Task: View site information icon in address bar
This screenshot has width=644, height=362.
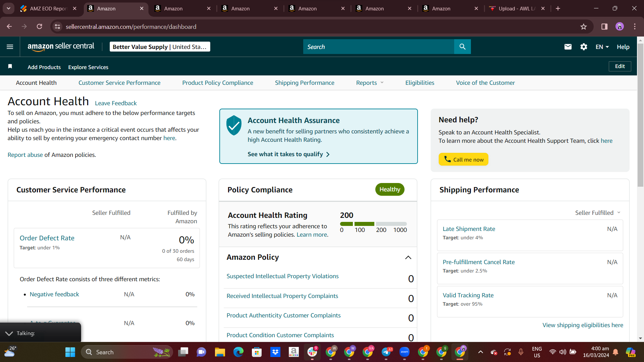Action: tap(58, 26)
